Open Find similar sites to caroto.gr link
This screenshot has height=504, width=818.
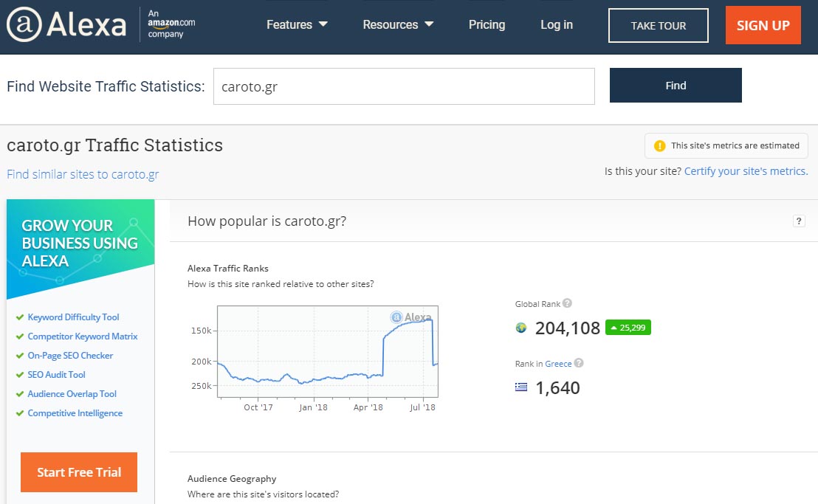(x=83, y=175)
